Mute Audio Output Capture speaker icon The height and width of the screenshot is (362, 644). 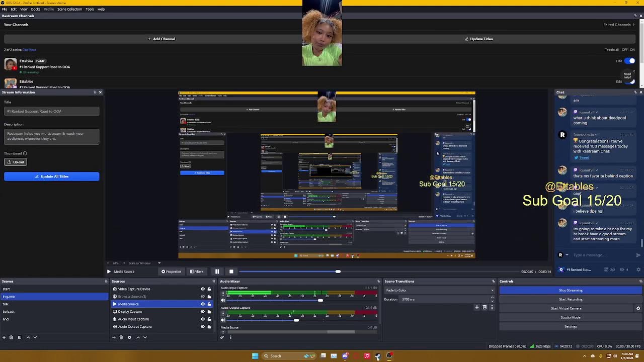(x=223, y=320)
